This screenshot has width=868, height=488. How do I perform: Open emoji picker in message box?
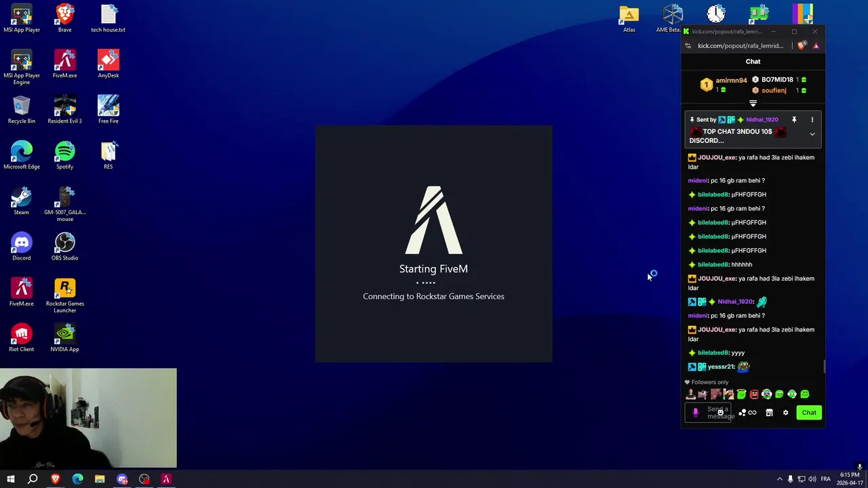coord(720,413)
